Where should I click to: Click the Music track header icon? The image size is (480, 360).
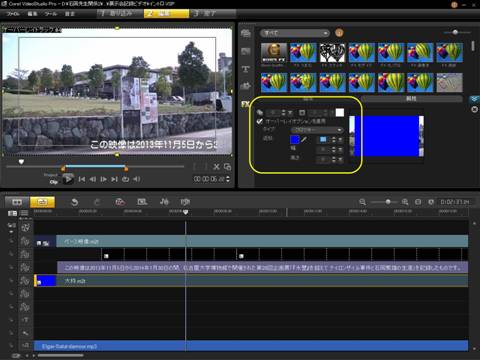[25, 346]
